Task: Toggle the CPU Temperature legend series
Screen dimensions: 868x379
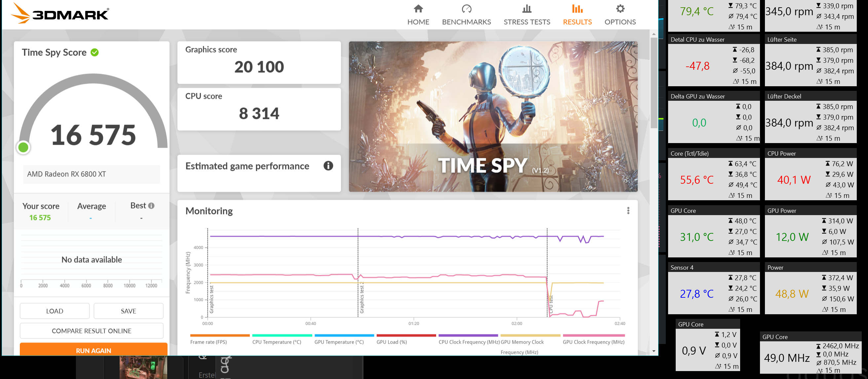Action: click(277, 342)
